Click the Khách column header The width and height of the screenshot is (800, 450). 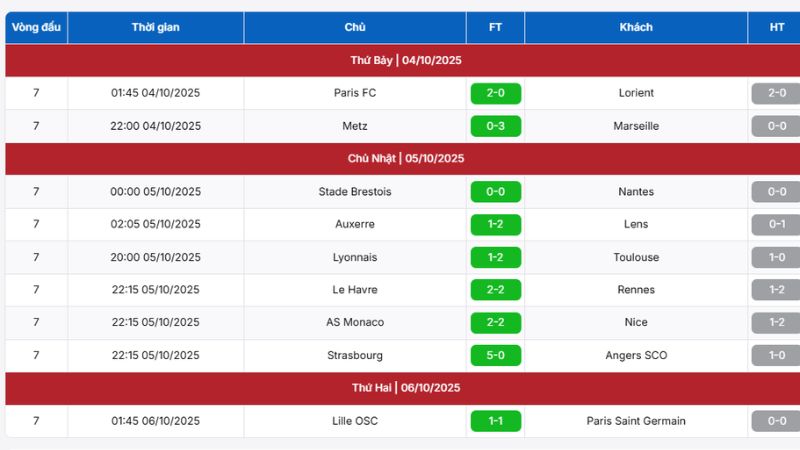pyautogui.click(x=636, y=27)
